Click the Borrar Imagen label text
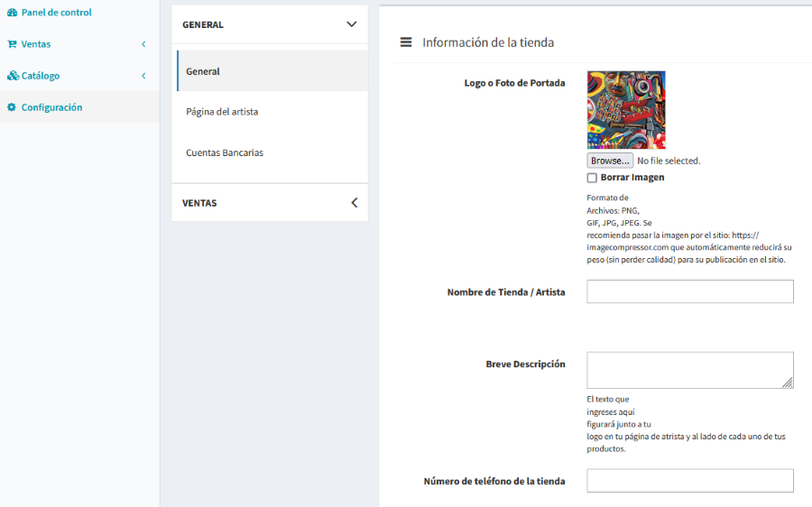Viewport: 812px width, 507px height. (632, 178)
